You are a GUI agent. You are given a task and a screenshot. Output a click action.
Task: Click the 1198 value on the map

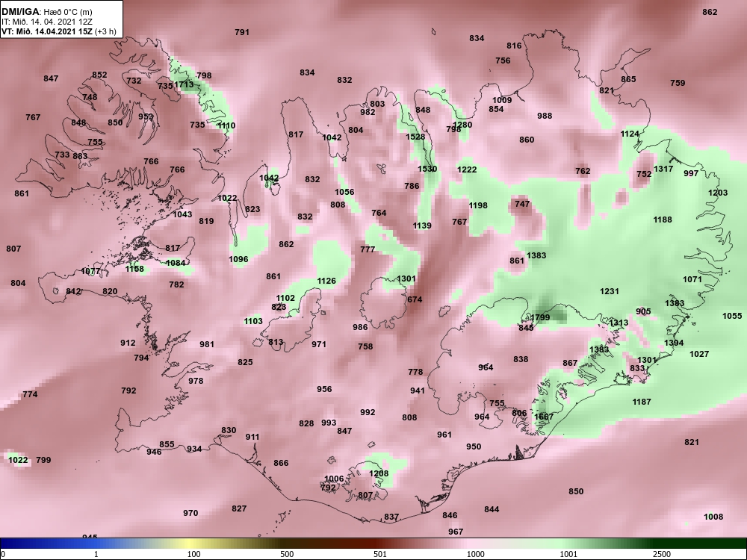coord(478,205)
